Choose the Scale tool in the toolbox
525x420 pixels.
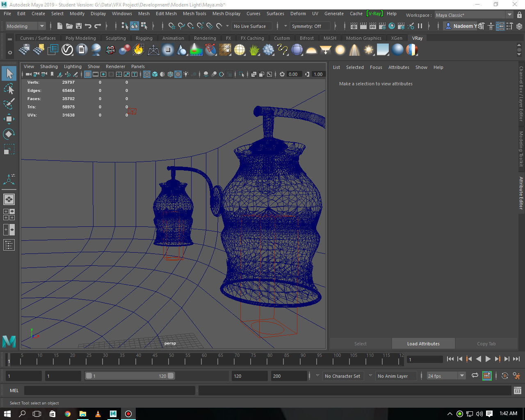pyautogui.click(x=9, y=149)
